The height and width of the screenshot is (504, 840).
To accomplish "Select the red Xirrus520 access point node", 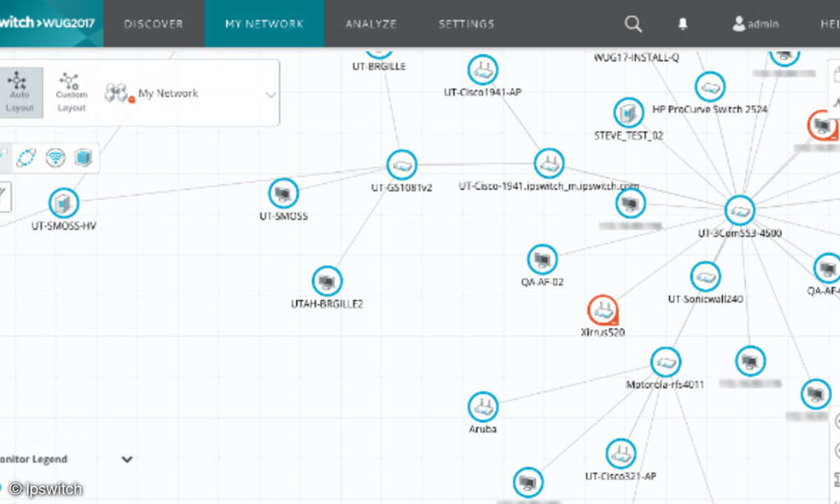I will pyautogui.click(x=602, y=310).
